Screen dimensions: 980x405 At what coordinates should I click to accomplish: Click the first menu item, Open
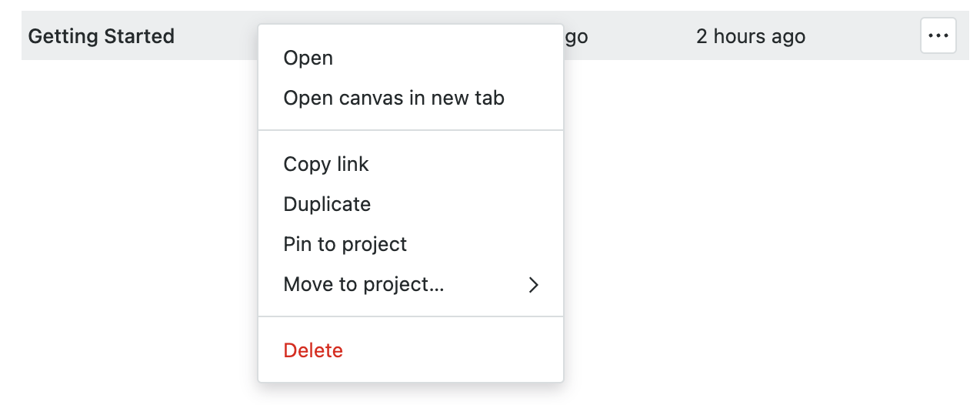(x=308, y=59)
